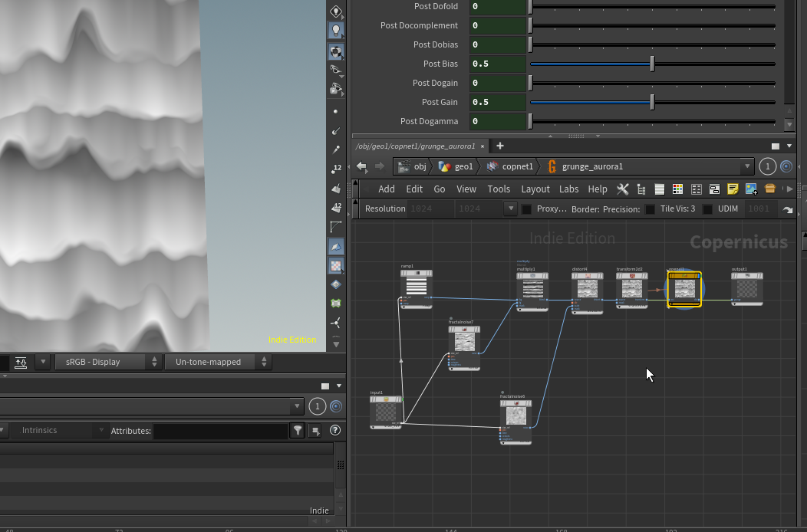Add a sticky note with yellow note icon
Image resolution: width=807 pixels, height=532 pixels.
pos(733,189)
